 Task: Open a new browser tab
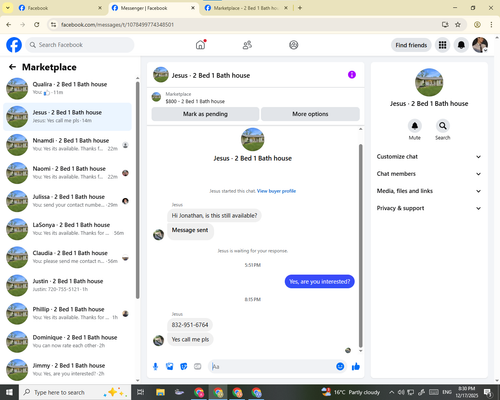[300, 8]
